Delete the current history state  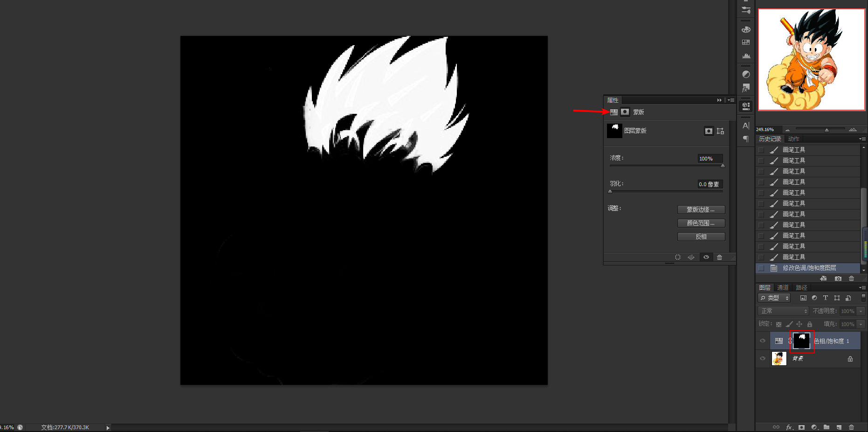coord(852,279)
